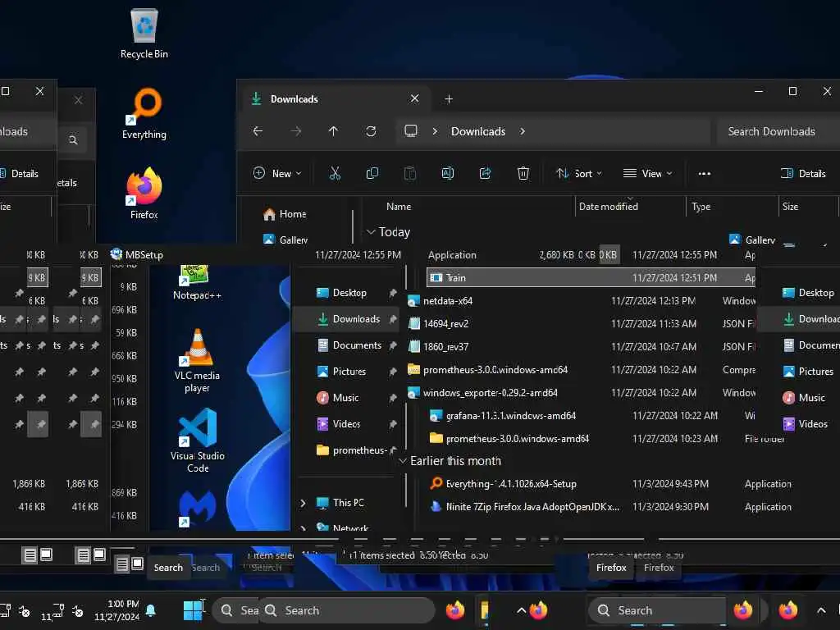Open Home in navigation pane
840x630 pixels.
click(x=285, y=214)
